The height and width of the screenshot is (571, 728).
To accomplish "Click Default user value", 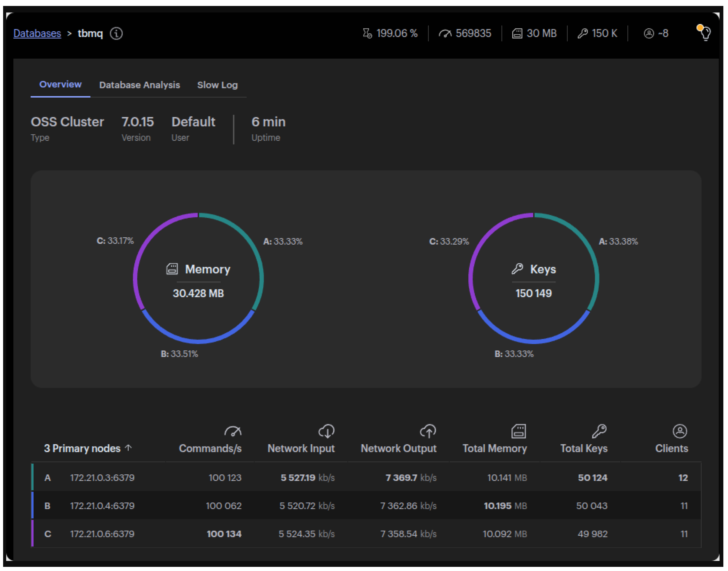I will coord(193,122).
